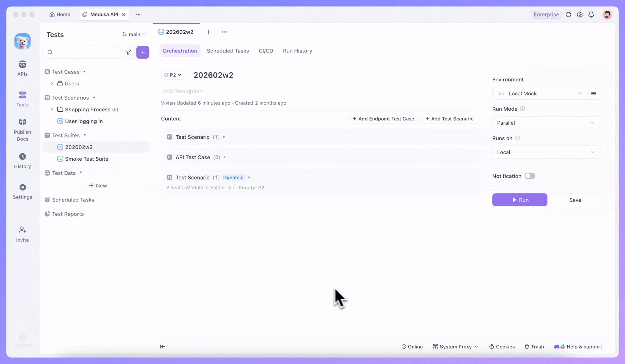Expand the Shopping Process folder
The image size is (625, 364).
tap(52, 109)
